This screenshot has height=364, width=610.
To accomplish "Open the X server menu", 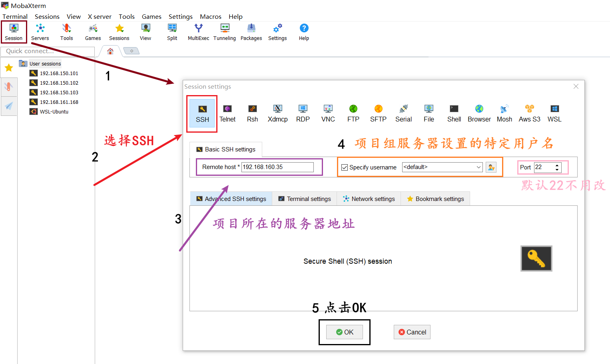I will click(x=100, y=16).
